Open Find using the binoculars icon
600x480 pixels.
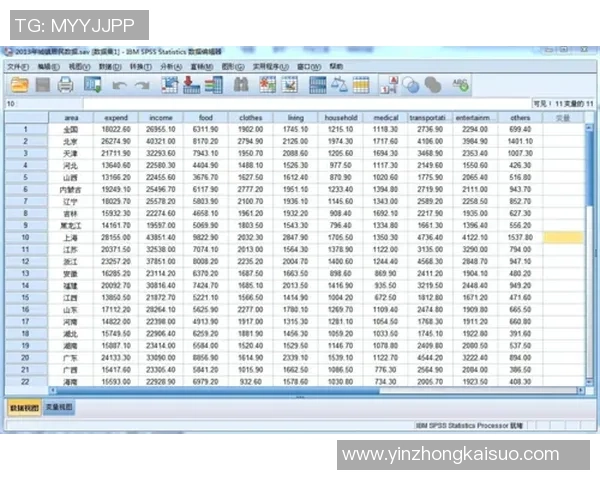240,86
